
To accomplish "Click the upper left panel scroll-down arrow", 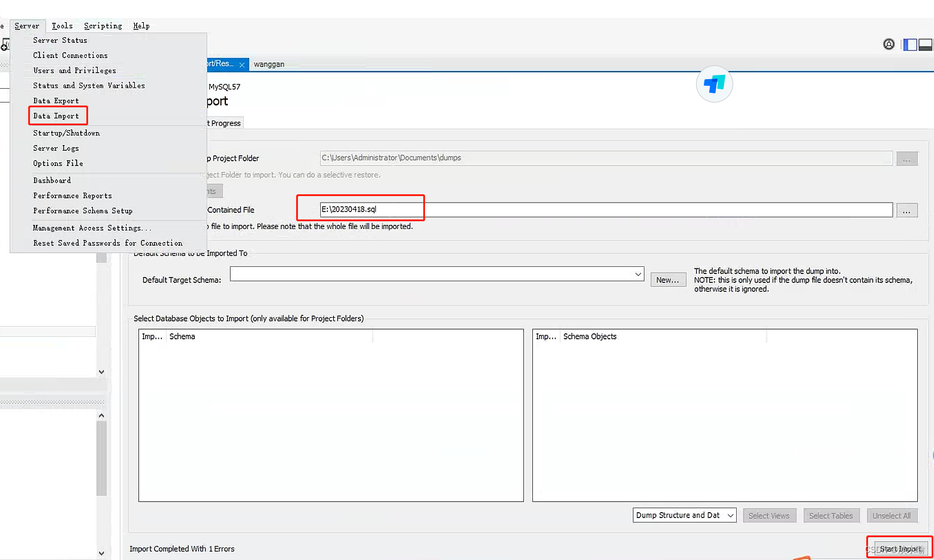I will (101, 372).
